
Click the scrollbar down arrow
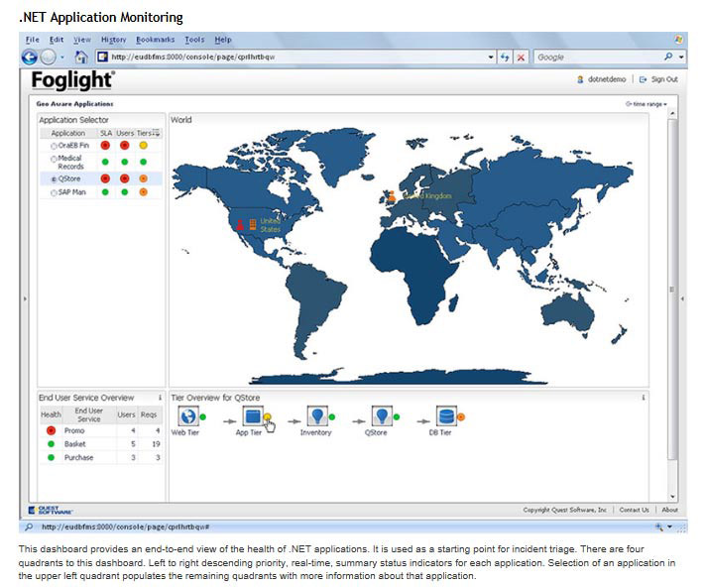pyautogui.click(x=672, y=497)
